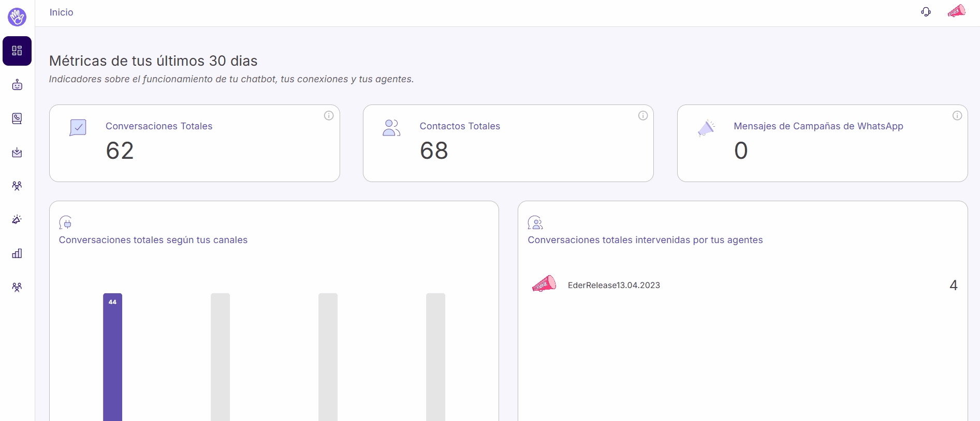Select Mensajes de Campañas de WhatsApp label
Image resolution: width=980 pixels, height=421 pixels.
818,126
